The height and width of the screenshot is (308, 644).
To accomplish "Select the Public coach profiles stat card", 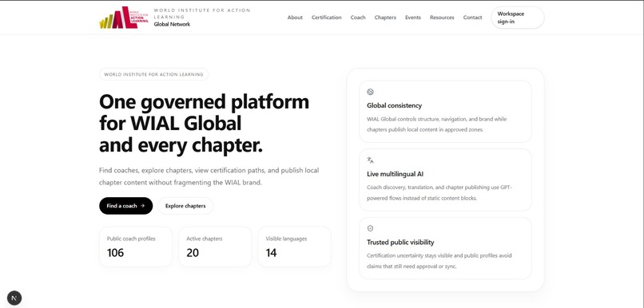I will coord(136,247).
